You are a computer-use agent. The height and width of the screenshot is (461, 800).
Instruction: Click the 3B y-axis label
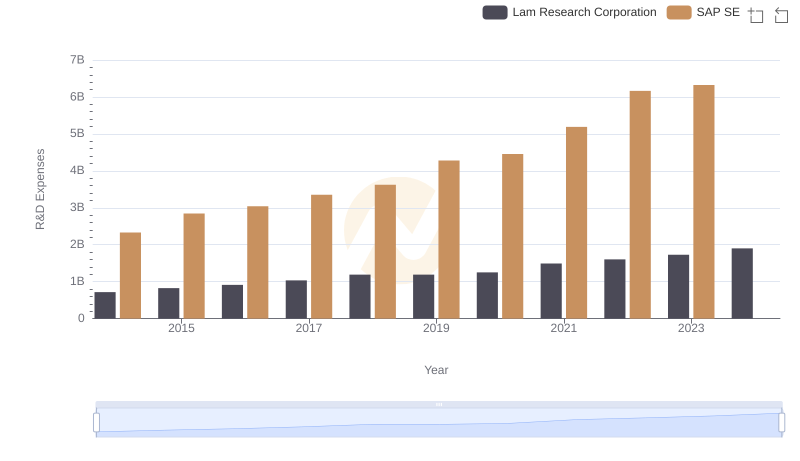[77, 208]
